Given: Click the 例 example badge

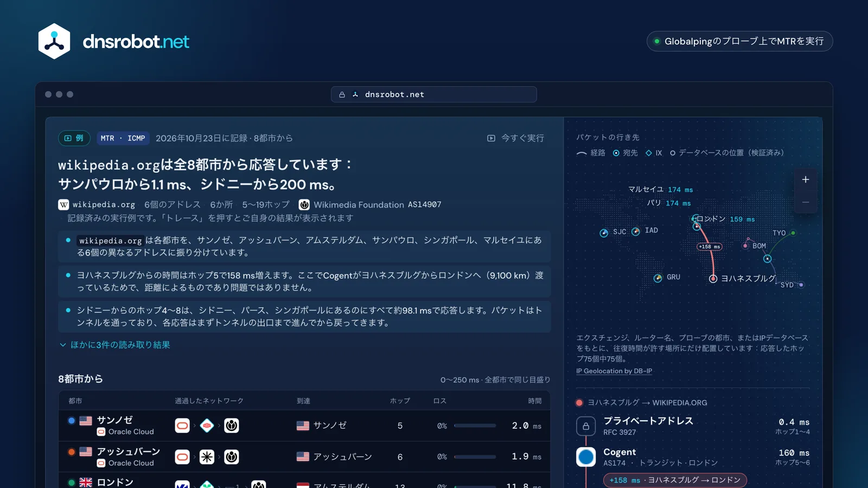Looking at the screenshot, I should click(74, 138).
